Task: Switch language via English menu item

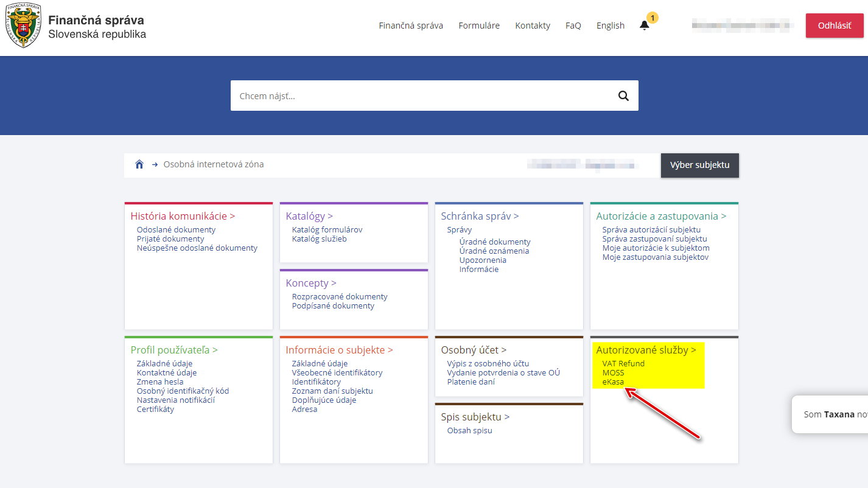Action: coord(610,26)
